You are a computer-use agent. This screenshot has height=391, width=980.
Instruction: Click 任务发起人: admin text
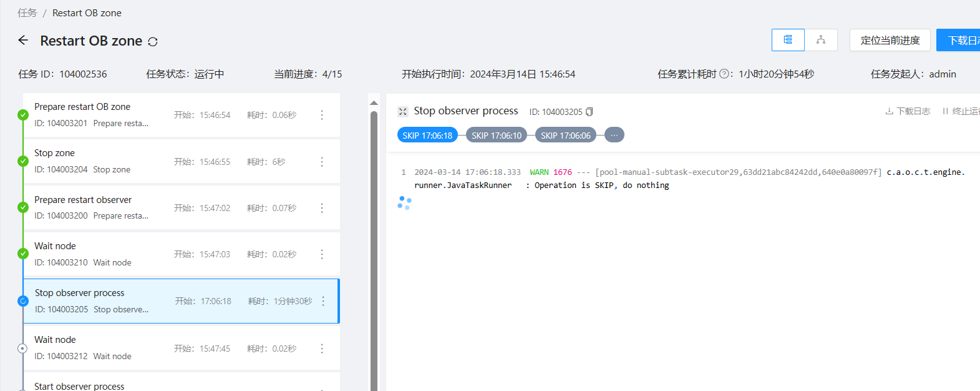913,74
